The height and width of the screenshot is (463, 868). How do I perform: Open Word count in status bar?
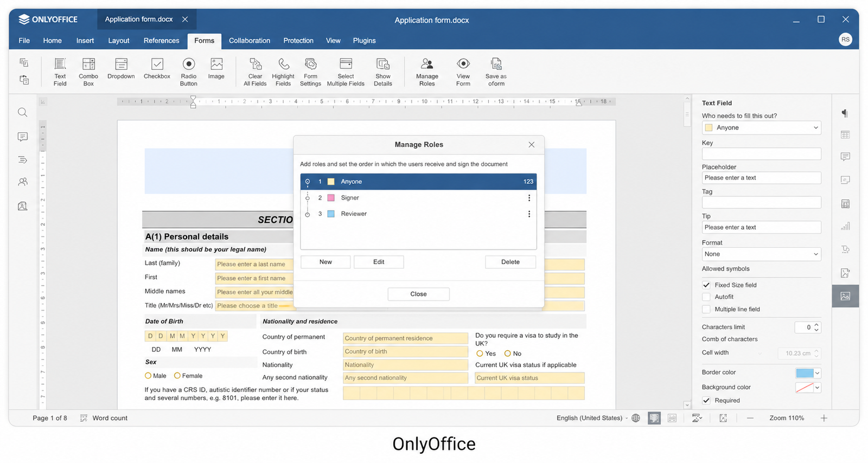104,418
